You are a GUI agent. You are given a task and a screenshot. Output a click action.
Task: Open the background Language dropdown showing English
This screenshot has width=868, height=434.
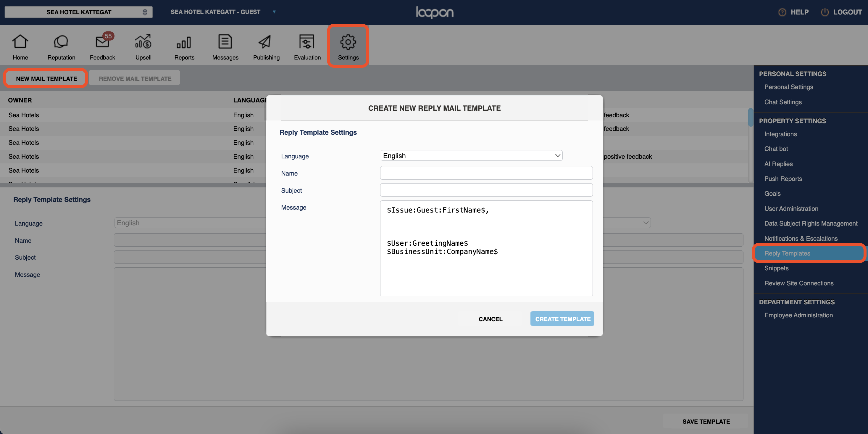[x=383, y=223]
